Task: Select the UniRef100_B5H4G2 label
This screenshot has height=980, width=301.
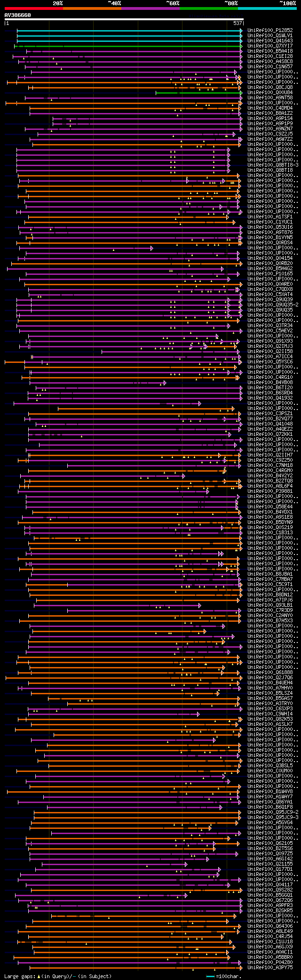Action: click(270, 268)
